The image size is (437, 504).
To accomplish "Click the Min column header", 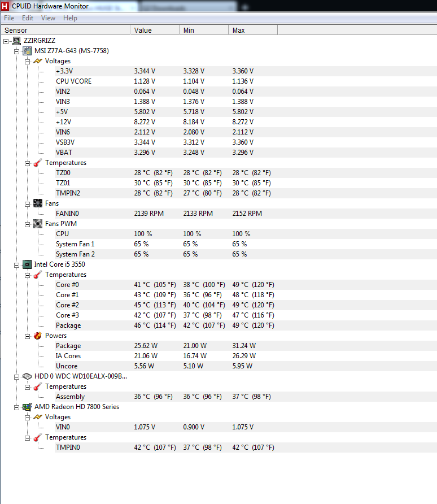I will [x=204, y=30].
